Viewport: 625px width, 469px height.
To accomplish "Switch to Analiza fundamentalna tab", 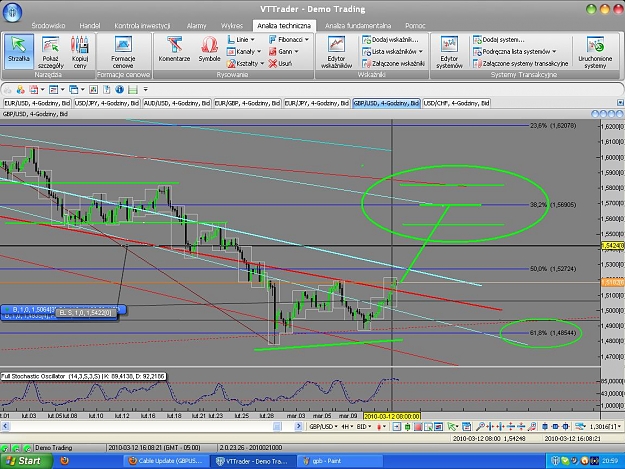I will 358,26.
